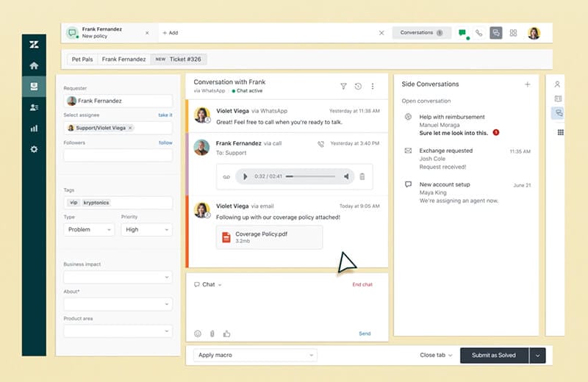Screen dimensions: 588x382
Task: Click thumbs up icon in composer
Action: tap(227, 334)
